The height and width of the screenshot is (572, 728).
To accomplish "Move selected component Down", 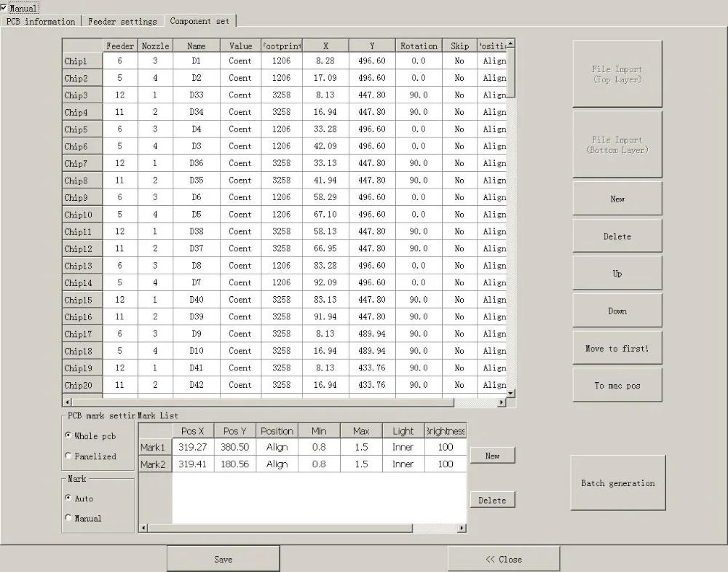I will coord(617,311).
